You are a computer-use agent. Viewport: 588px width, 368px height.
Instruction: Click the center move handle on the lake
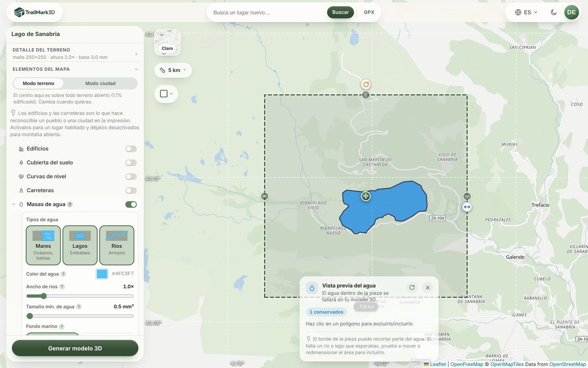coord(366,196)
